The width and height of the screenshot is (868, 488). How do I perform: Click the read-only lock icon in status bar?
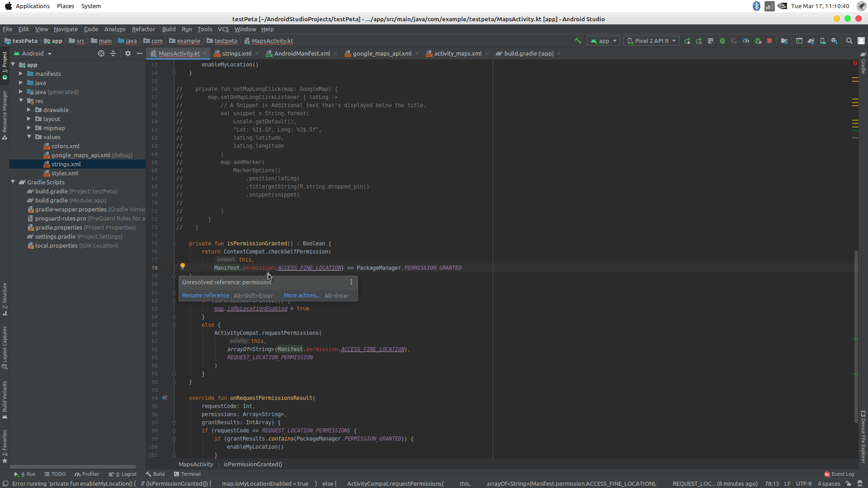pyautogui.click(x=849, y=483)
